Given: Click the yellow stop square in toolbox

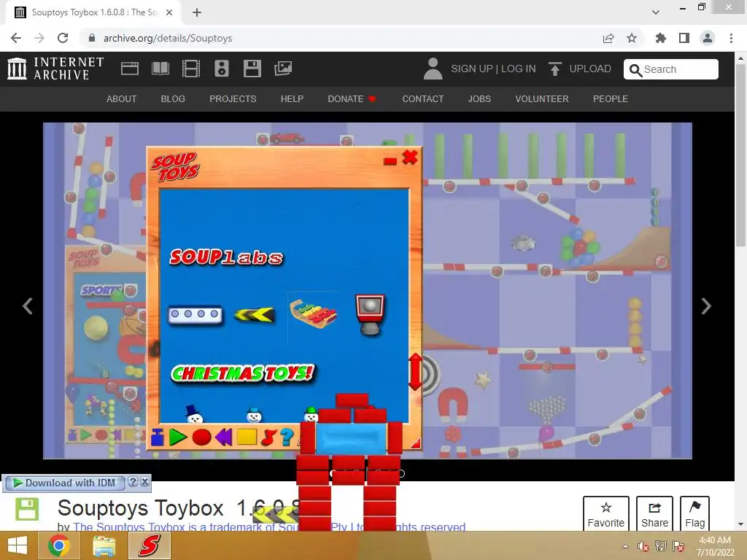Looking at the screenshot, I should click(247, 437).
